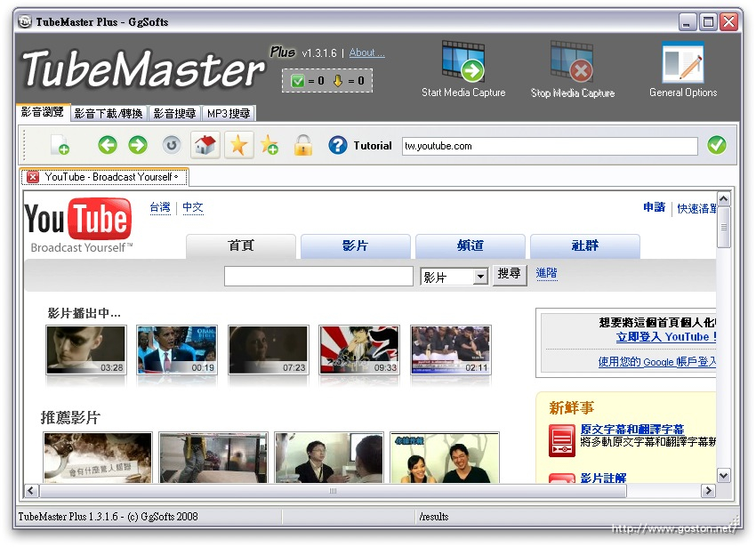756x547 pixels.
Task: Play the 02:11 video thumbnail
Action: [x=451, y=350]
